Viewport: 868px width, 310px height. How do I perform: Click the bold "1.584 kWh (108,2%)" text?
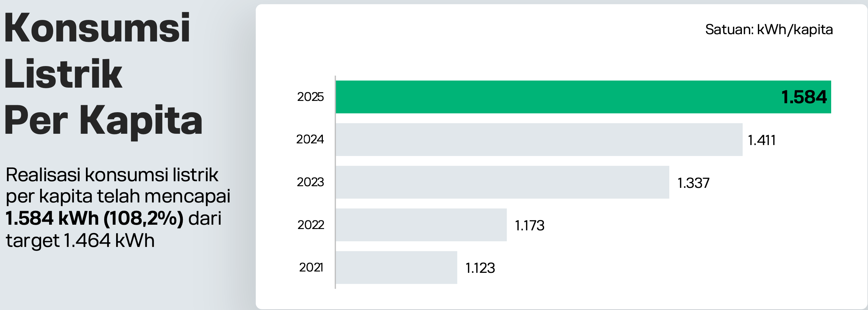[x=95, y=218]
